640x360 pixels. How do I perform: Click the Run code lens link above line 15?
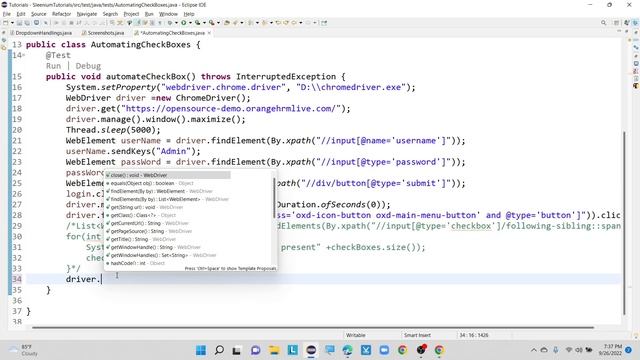pyautogui.click(x=53, y=66)
